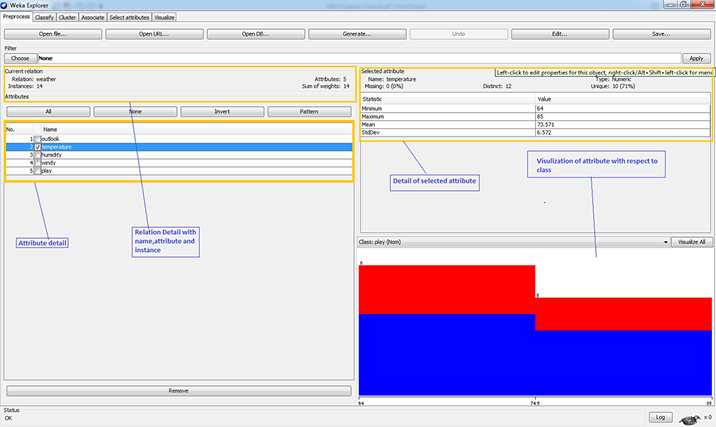Click the Name column header in attributes table

pos(196,130)
